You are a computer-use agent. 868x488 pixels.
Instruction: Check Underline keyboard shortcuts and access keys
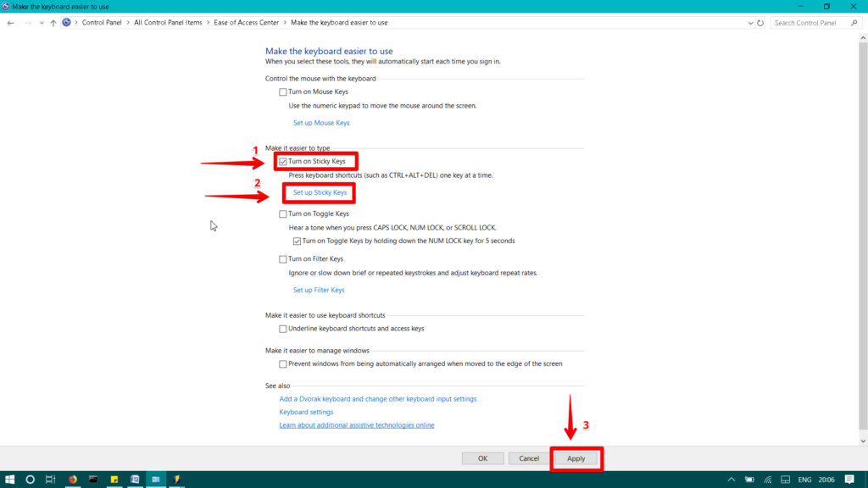pyautogui.click(x=283, y=329)
